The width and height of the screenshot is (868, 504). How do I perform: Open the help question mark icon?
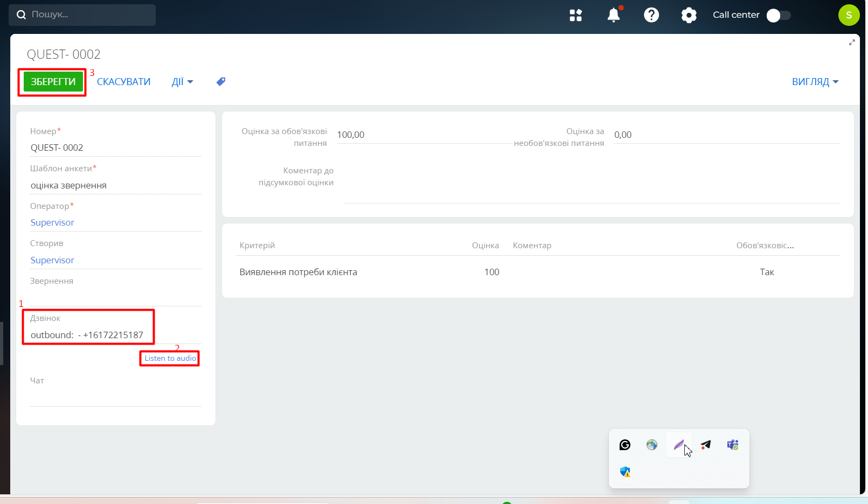pos(651,15)
